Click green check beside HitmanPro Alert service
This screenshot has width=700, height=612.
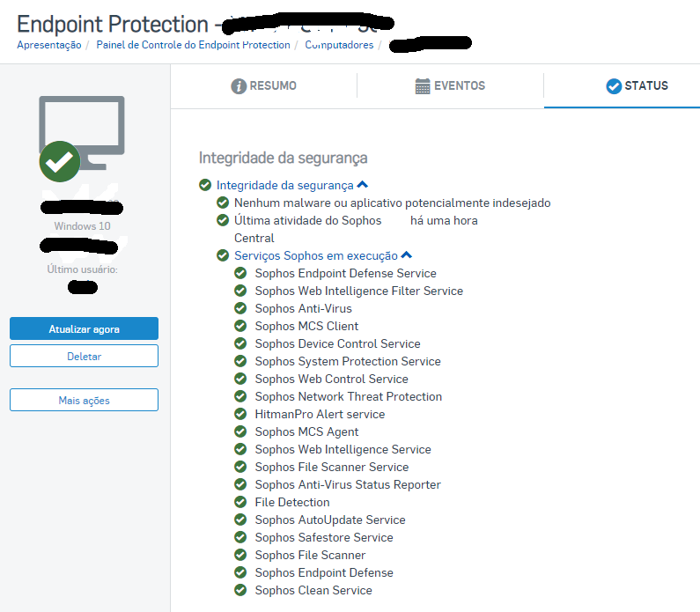pos(240,414)
